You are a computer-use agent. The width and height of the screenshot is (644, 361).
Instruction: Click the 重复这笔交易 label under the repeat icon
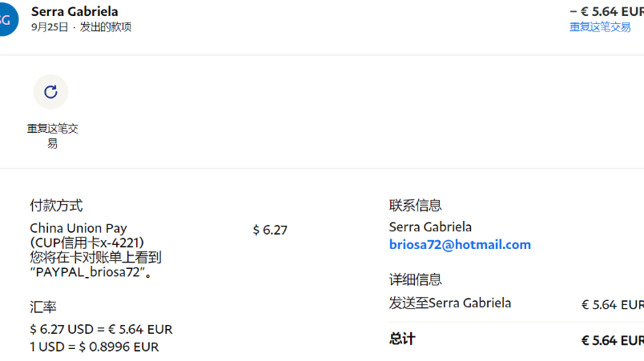(x=52, y=136)
